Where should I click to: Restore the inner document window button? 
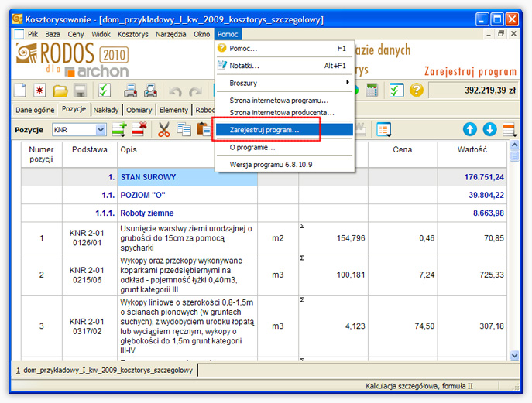click(501, 34)
